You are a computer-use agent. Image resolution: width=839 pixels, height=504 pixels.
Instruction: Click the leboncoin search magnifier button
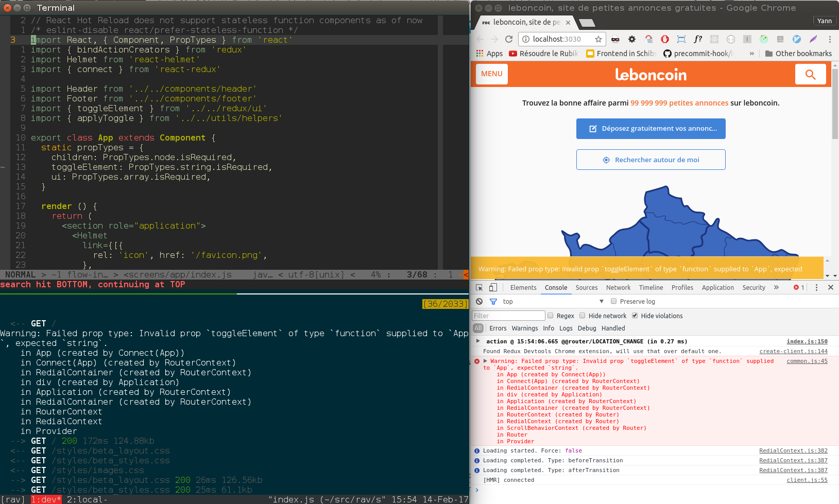pos(811,75)
